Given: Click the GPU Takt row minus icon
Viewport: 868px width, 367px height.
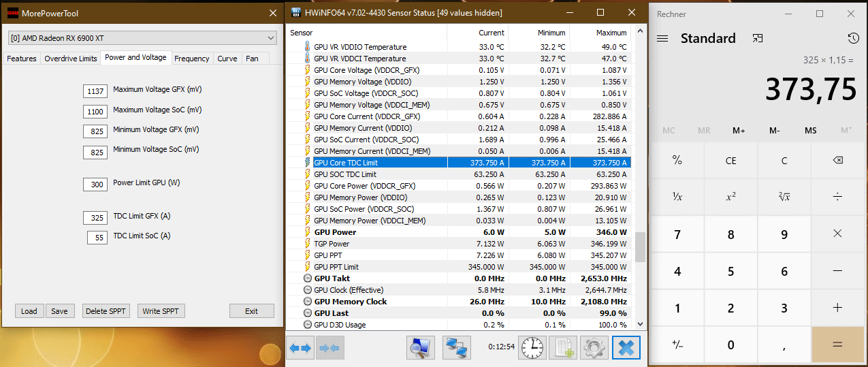Looking at the screenshot, I should tap(307, 278).
